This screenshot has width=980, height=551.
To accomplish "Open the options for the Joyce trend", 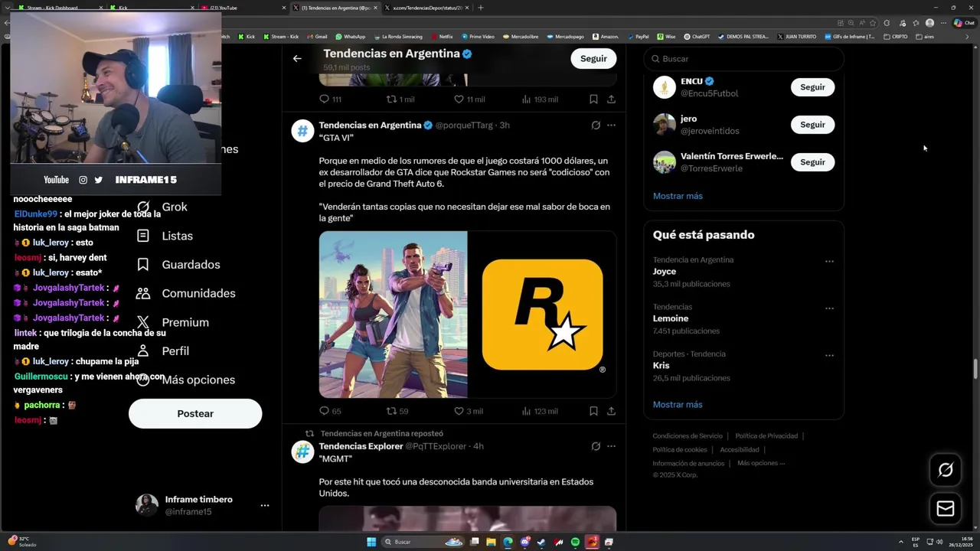I will (829, 262).
